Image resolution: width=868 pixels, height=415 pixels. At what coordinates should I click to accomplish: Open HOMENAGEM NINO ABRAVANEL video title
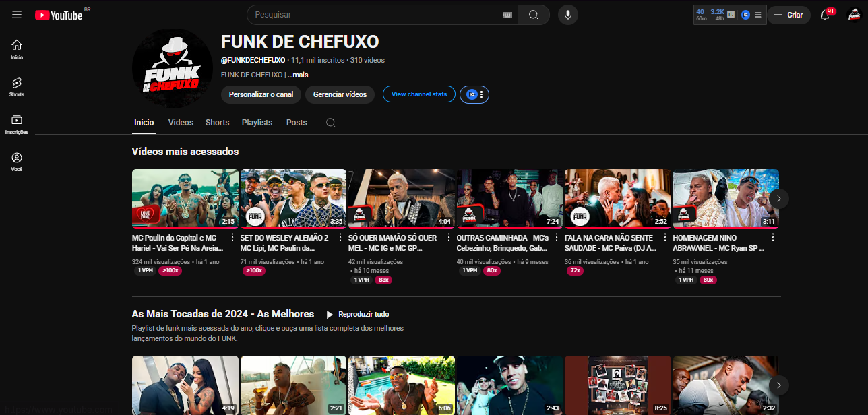[718, 243]
